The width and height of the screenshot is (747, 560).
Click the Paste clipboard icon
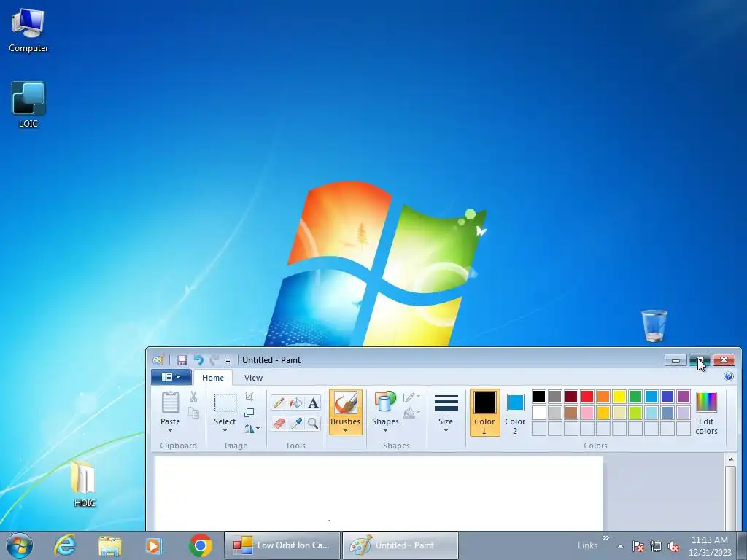click(x=170, y=402)
